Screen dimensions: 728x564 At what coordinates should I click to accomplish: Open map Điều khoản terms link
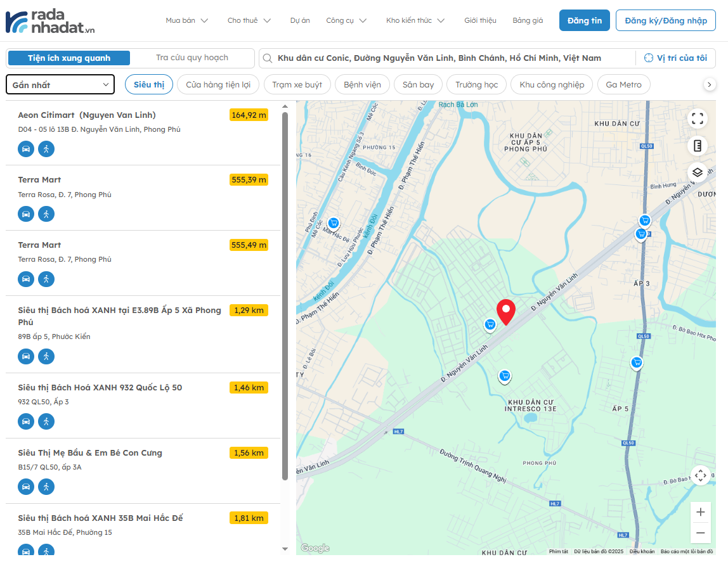[642, 551]
